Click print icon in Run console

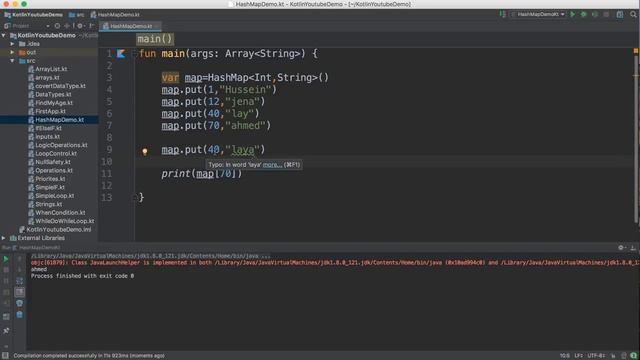[19, 303]
